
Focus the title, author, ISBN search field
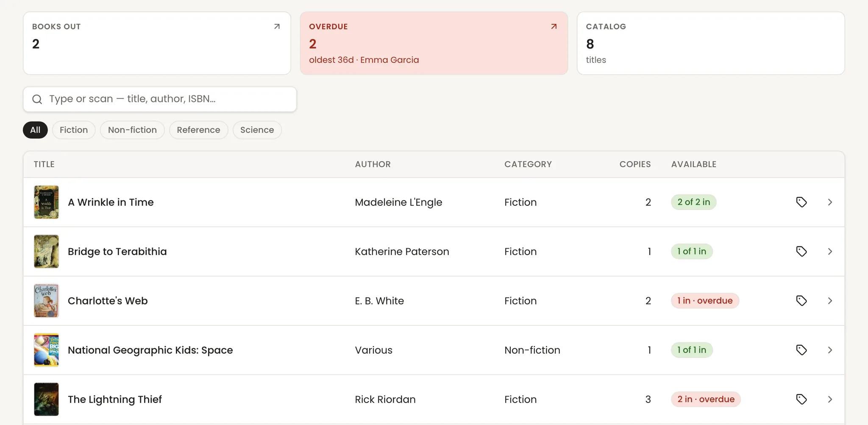point(160,99)
